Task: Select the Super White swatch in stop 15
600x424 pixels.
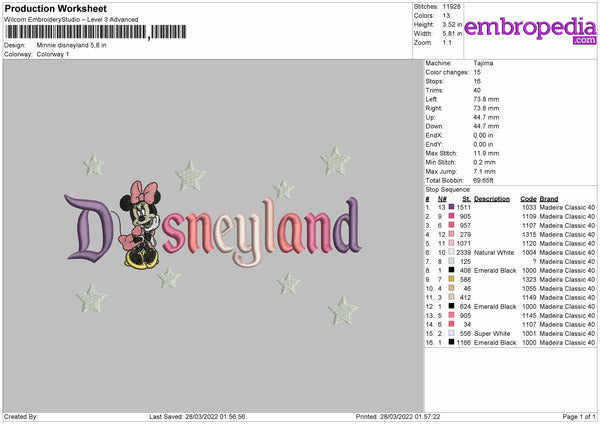Action: coord(452,333)
